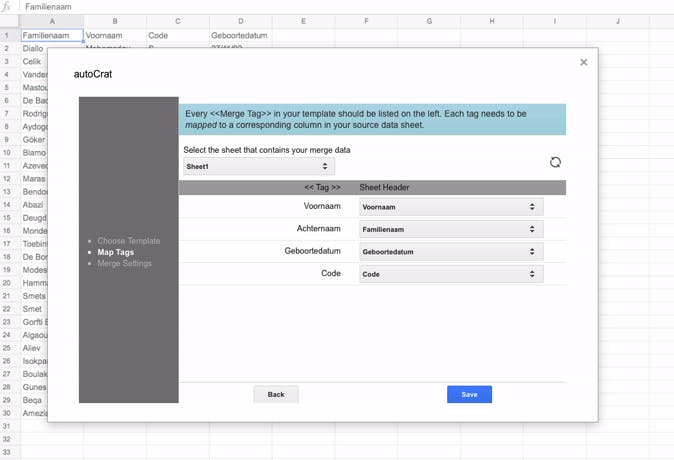Click cell containing Göker

click(x=34, y=140)
